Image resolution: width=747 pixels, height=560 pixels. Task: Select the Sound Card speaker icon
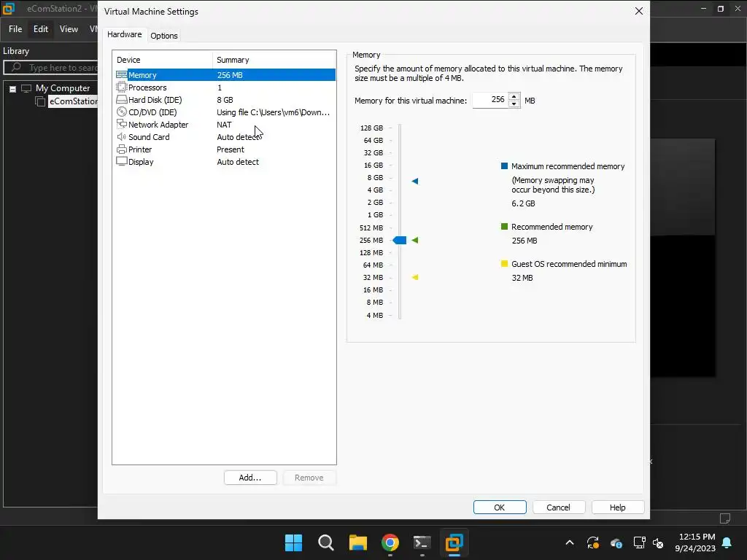[x=122, y=136]
